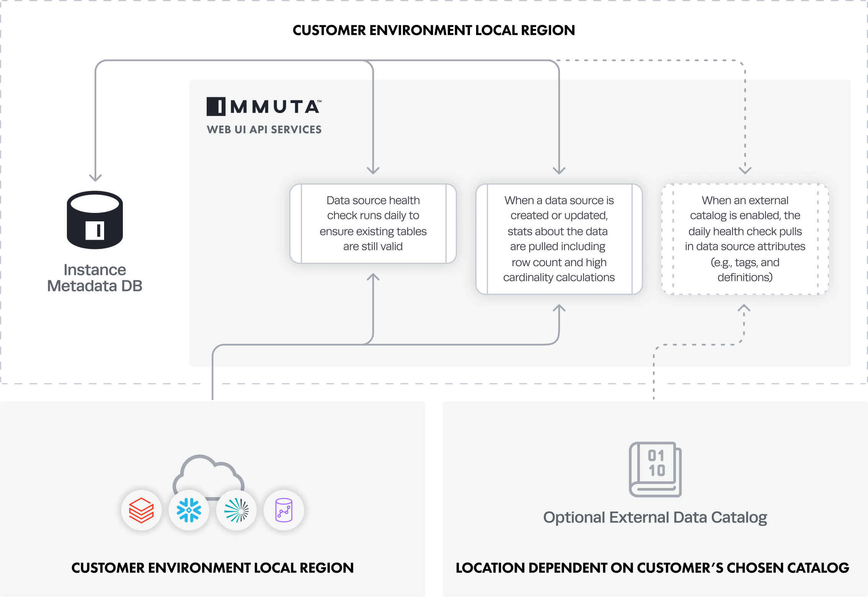Click the Optional External Data Catalog label

655,517
